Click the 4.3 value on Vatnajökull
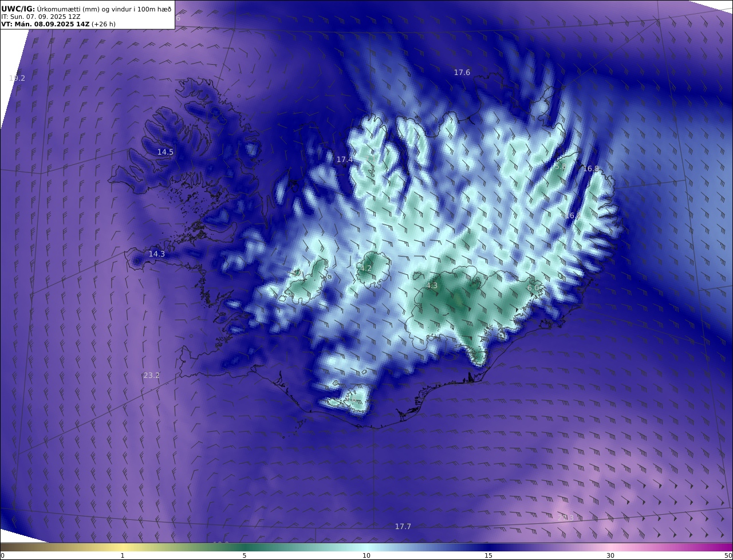The image size is (733, 560). pos(432,285)
